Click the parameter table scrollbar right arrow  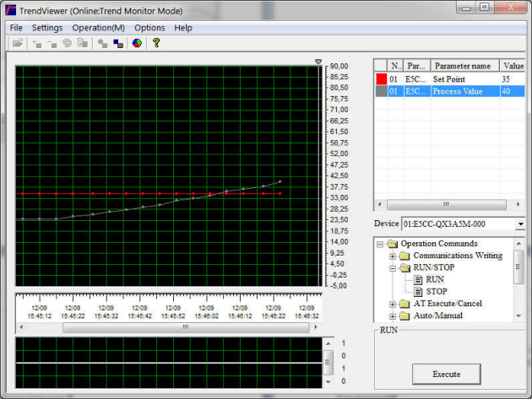[518, 204]
